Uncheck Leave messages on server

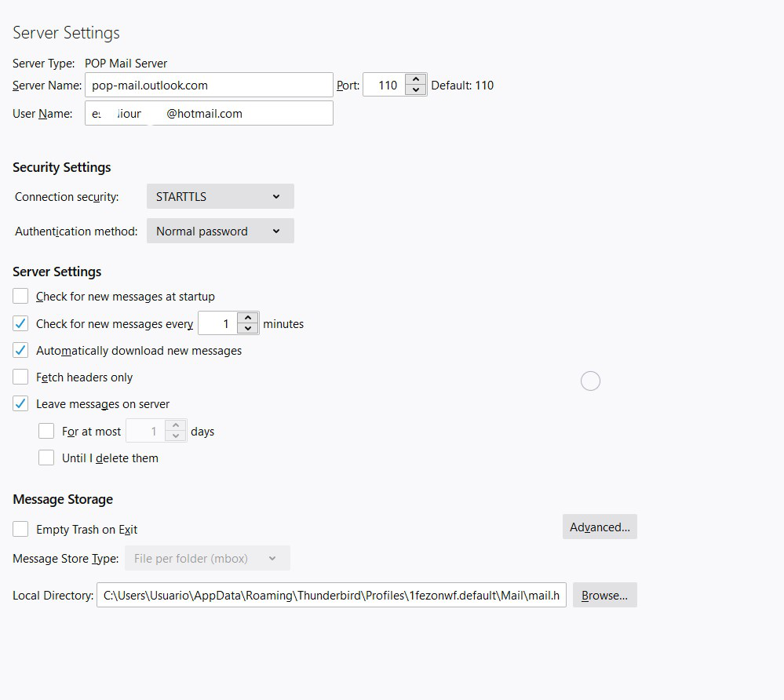[x=21, y=404]
